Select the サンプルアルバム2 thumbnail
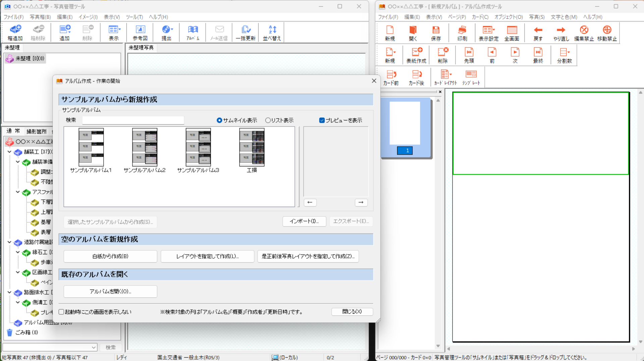 pyautogui.click(x=145, y=147)
